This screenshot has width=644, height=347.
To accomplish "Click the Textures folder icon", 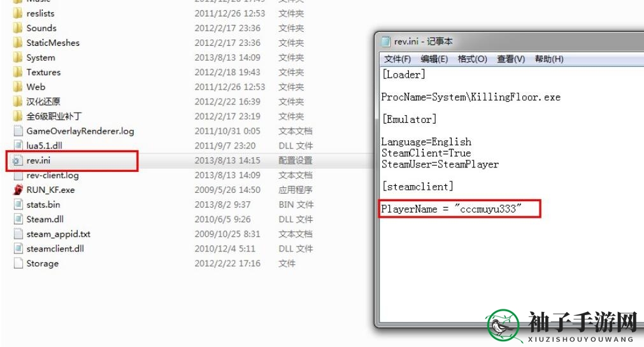I will click(x=18, y=73).
